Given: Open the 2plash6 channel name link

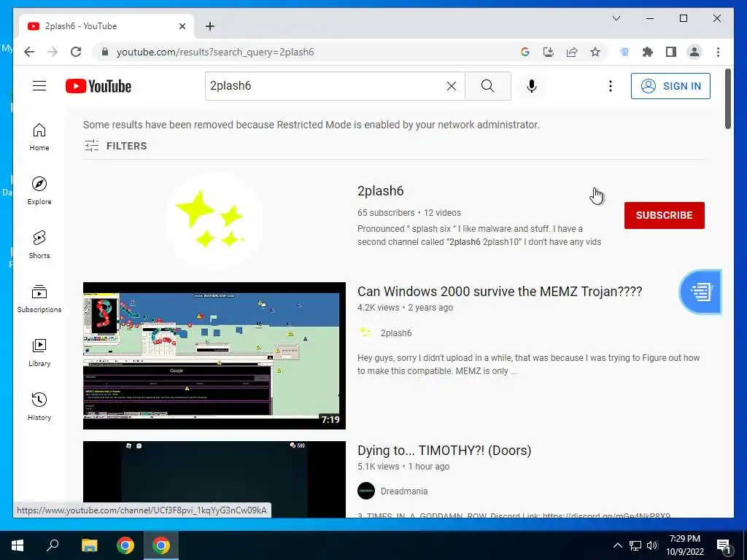Looking at the screenshot, I should click(x=380, y=191).
